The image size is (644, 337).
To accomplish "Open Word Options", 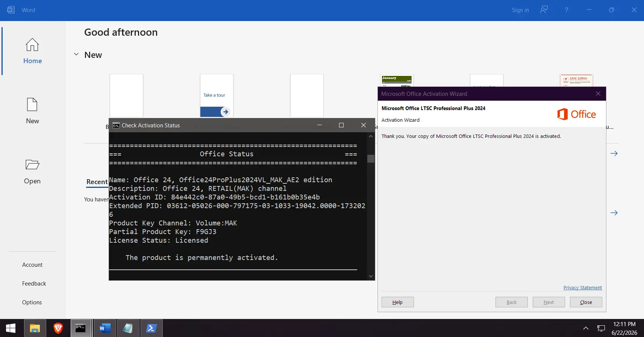I will (32, 302).
